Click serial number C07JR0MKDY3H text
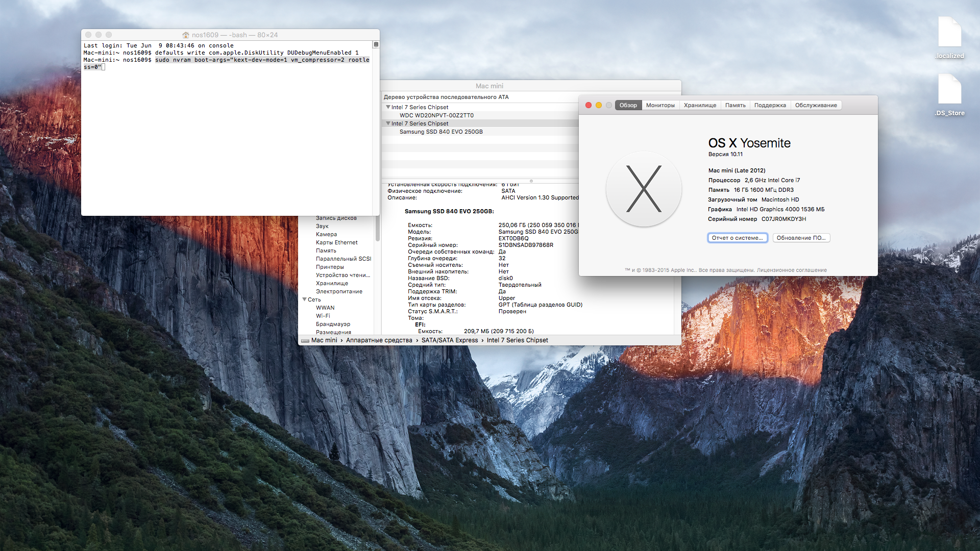 tap(784, 219)
